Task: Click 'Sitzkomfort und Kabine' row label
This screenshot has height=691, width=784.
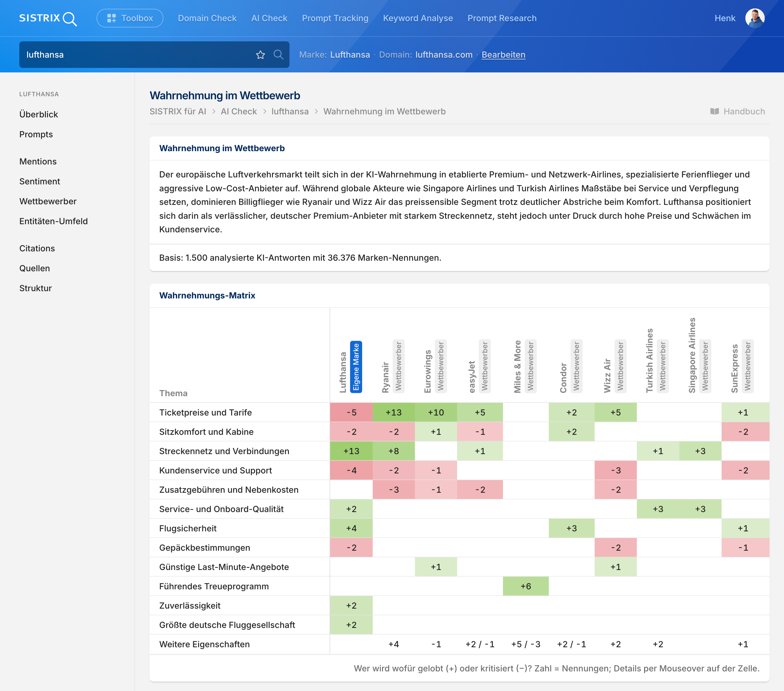Action: pyautogui.click(x=206, y=431)
